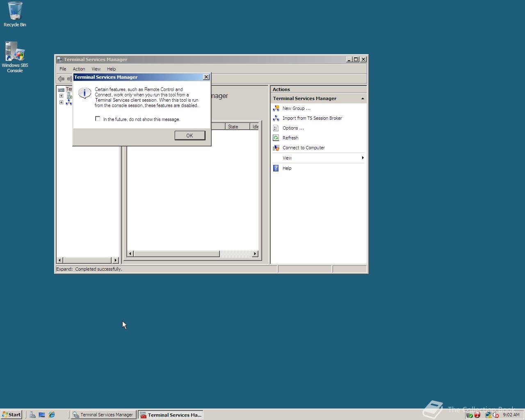The height and width of the screenshot is (420, 525).
Task: Click the Safely Remove Hardware tray icon
Action: (x=470, y=415)
